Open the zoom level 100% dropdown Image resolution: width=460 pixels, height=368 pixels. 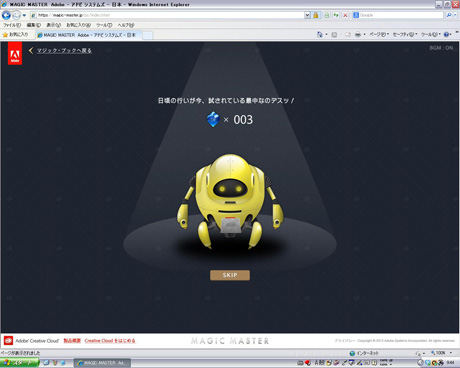pos(442,353)
